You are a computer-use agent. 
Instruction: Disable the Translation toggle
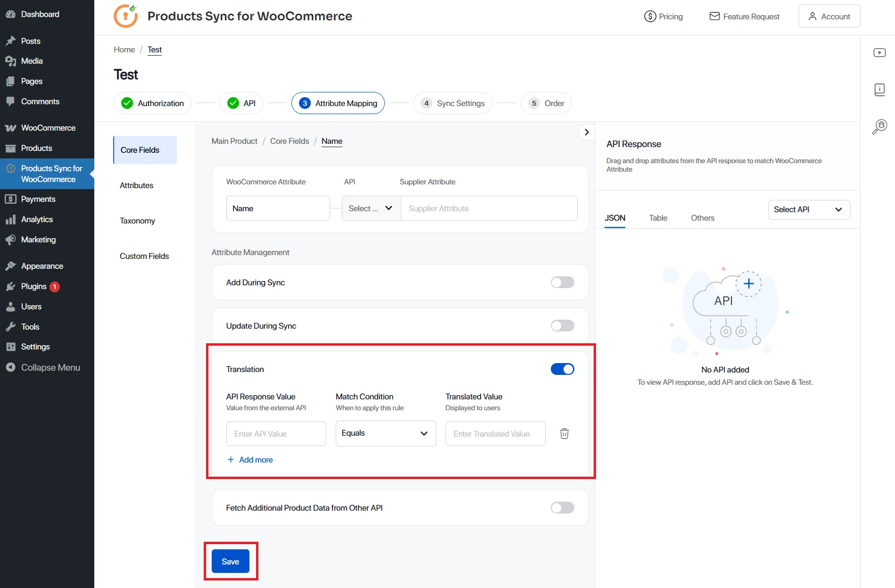(562, 369)
